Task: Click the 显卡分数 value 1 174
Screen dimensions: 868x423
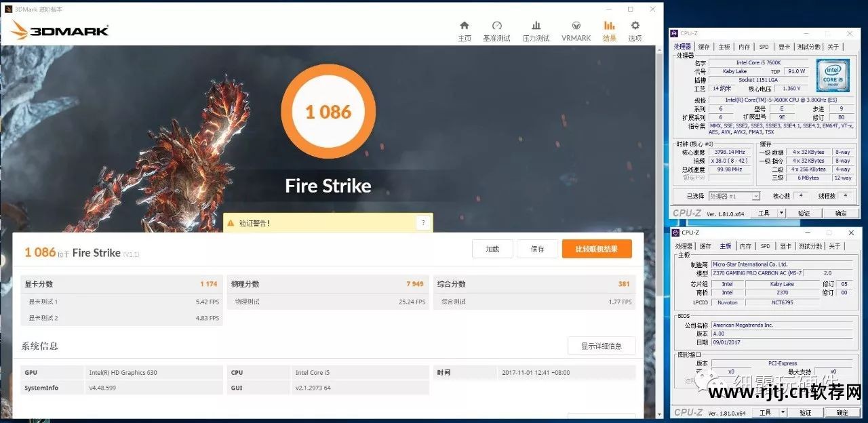Action: [x=208, y=284]
